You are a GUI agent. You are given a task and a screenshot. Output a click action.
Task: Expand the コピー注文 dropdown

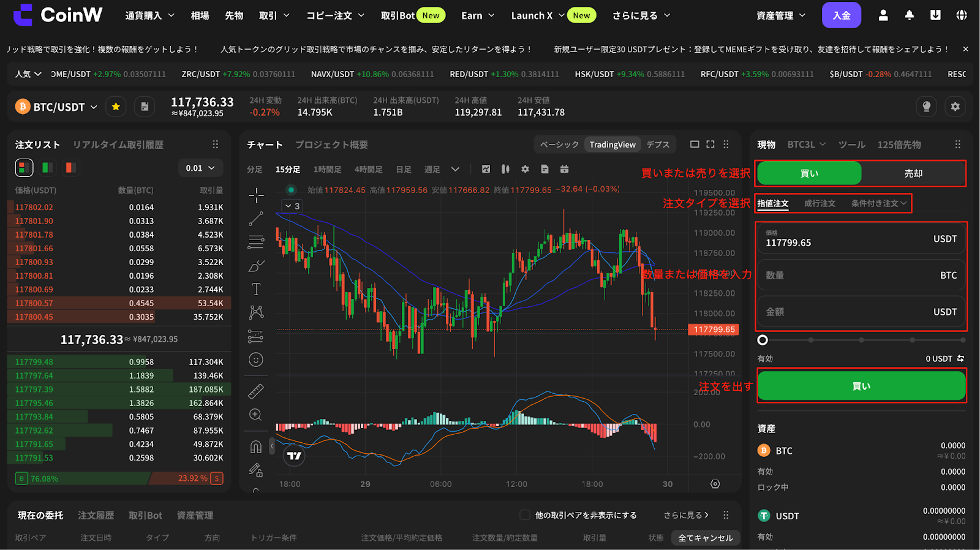(x=336, y=15)
